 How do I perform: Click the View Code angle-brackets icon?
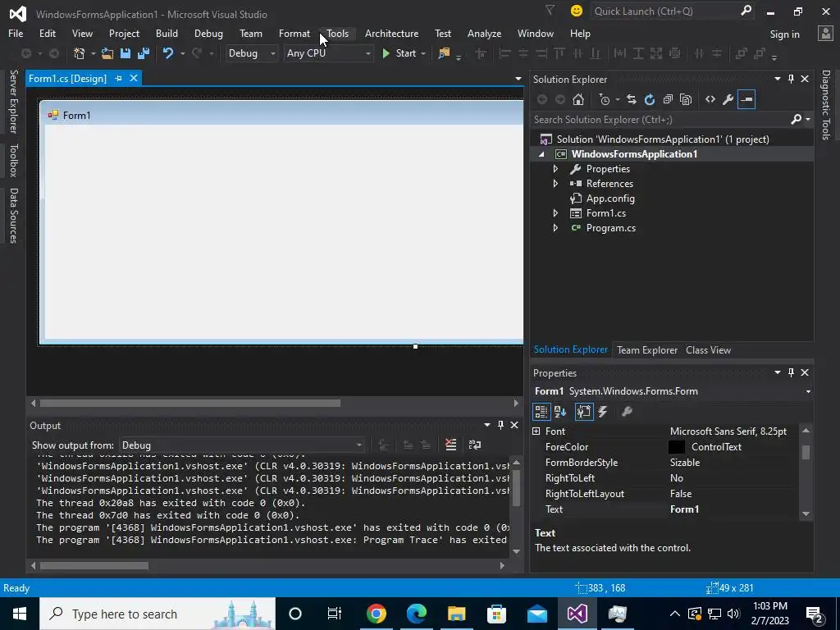pyautogui.click(x=710, y=99)
